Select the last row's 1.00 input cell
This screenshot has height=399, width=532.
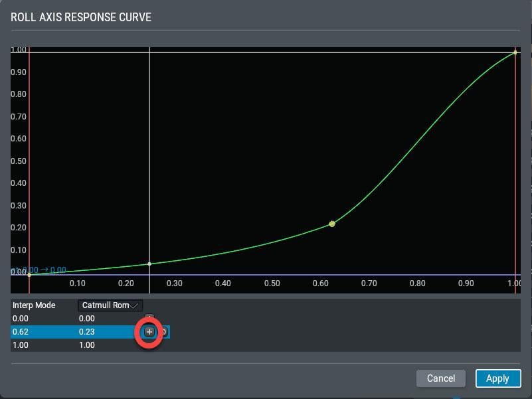(x=21, y=345)
